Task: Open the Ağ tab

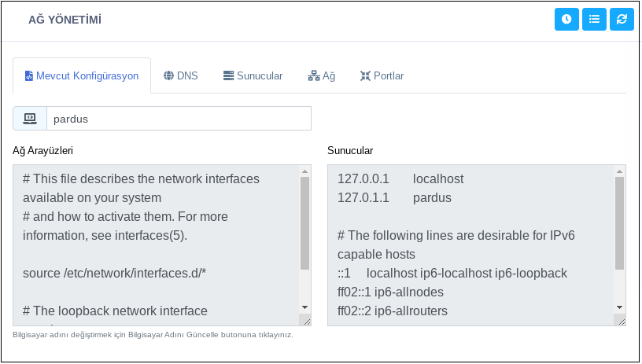Action: click(x=321, y=76)
